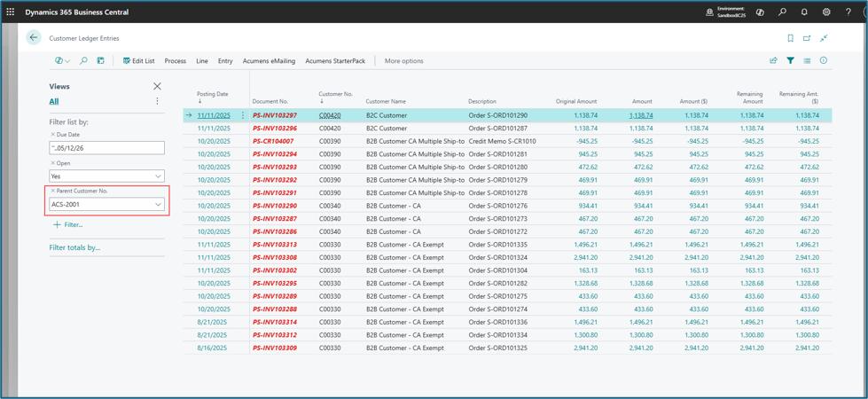Click the 163.13 Original Amount cell

[x=588, y=270]
